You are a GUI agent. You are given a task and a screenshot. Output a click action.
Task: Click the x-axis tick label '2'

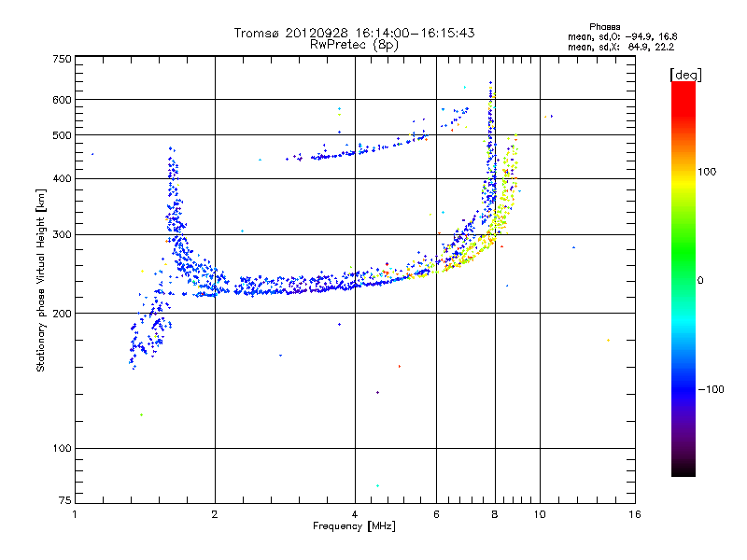click(x=215, y=514)
